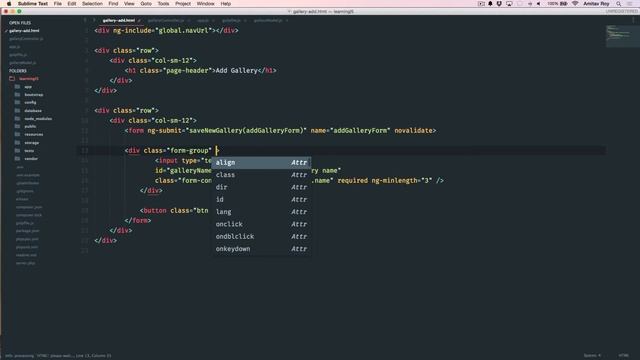Open package.json in the sidebar

(27, 231)
